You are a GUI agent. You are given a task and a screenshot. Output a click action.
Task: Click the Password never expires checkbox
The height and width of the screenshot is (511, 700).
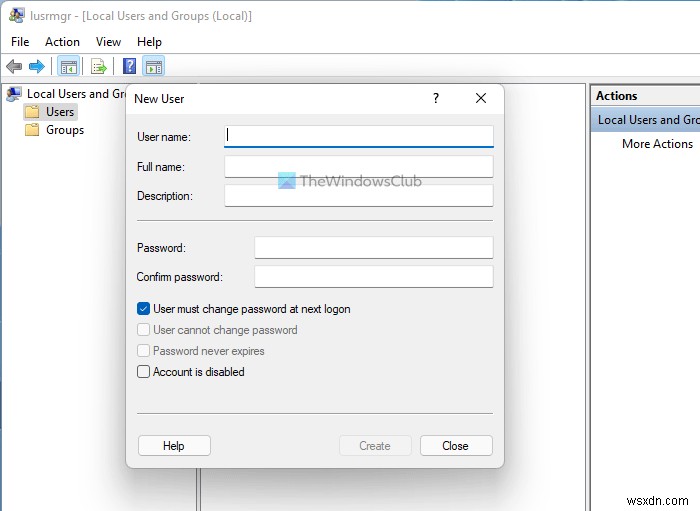[143, 351]
